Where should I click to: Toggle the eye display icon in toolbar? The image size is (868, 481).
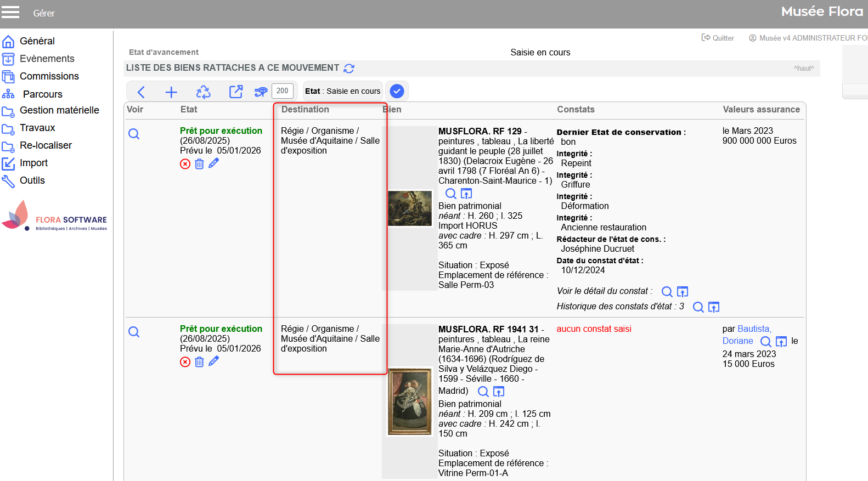[261, 92]
